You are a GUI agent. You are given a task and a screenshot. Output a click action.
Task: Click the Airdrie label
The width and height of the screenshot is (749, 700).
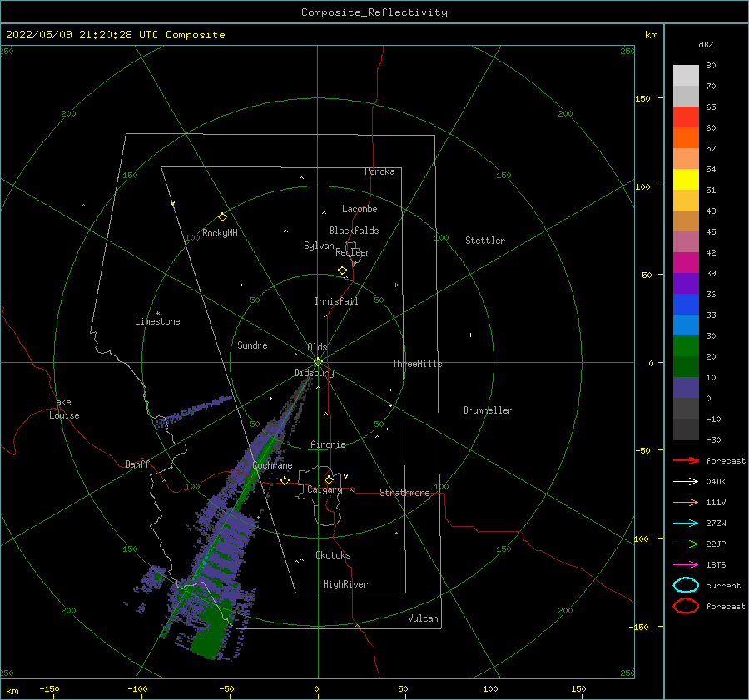328,444
